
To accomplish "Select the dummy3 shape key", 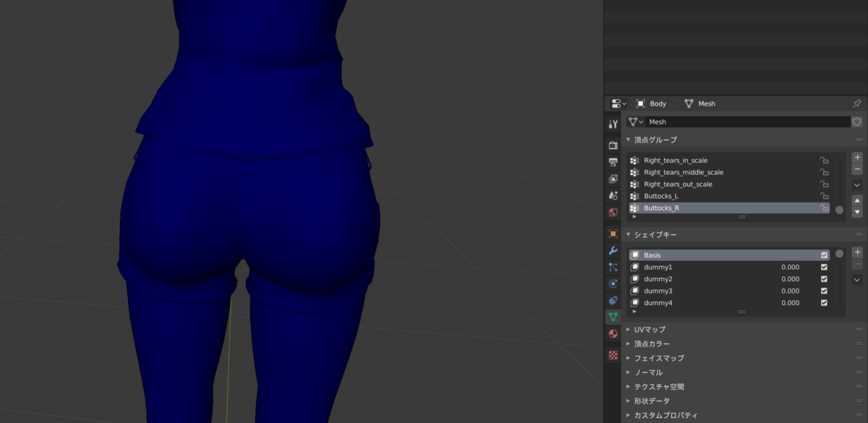I will [730, 291].
